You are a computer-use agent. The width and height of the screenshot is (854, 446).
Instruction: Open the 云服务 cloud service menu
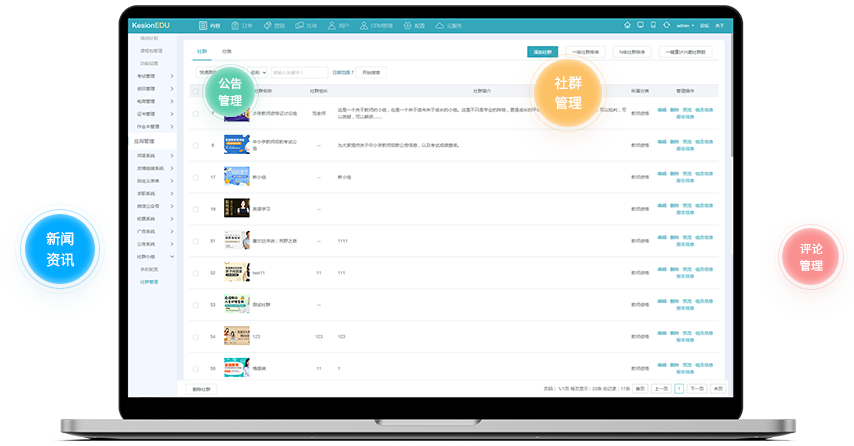pyautogui.click(x=451, y=24)
